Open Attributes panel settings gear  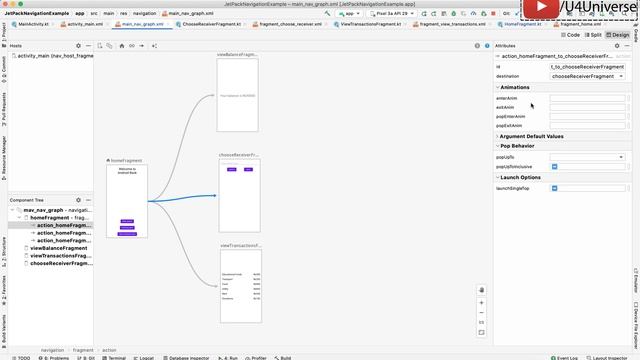[x=617, y=46]
